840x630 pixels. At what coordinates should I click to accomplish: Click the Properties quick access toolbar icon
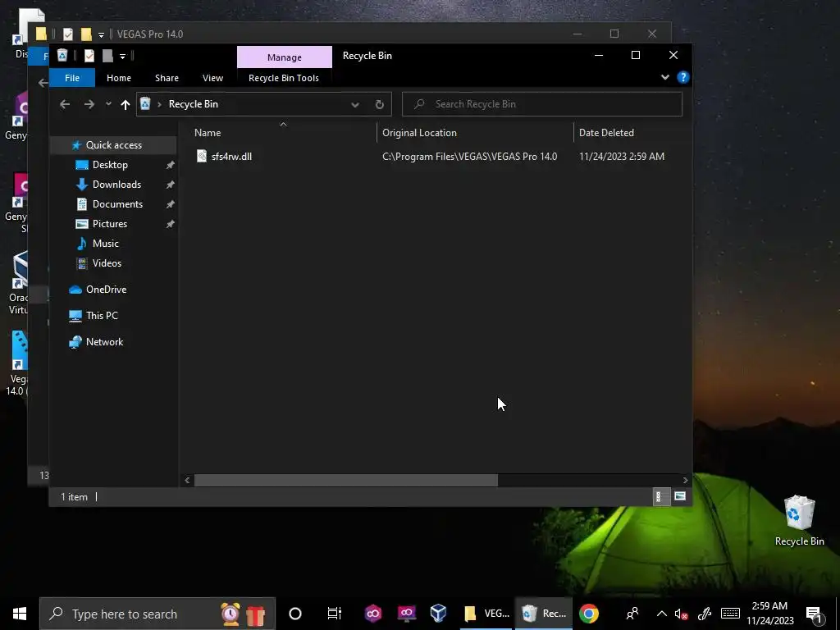pyautogui.click(x=89, y=55)
